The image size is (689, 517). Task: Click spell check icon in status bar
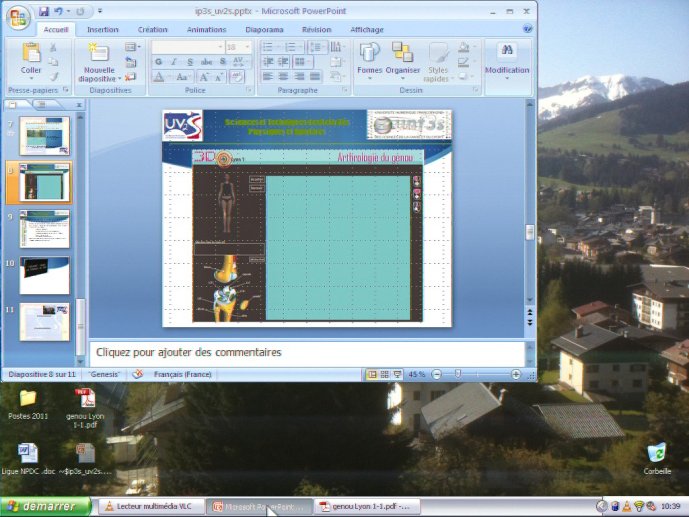[138, 374]
